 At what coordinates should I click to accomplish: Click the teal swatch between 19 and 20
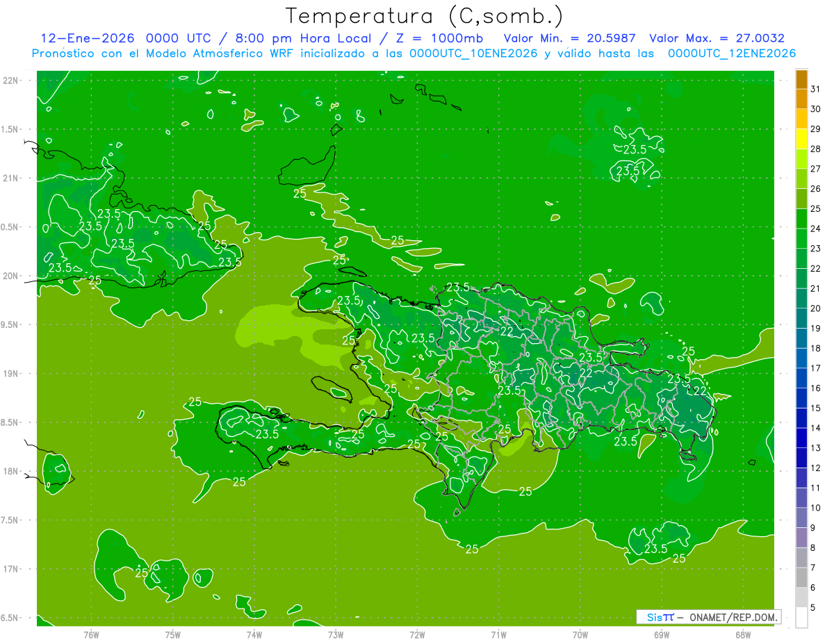point(801,319)
